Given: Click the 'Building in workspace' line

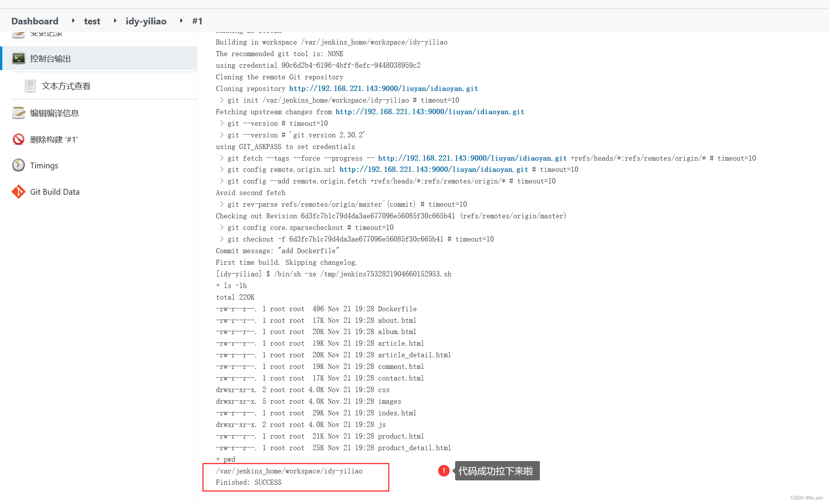Looking at the screenshot, I should tap(332, 42).
